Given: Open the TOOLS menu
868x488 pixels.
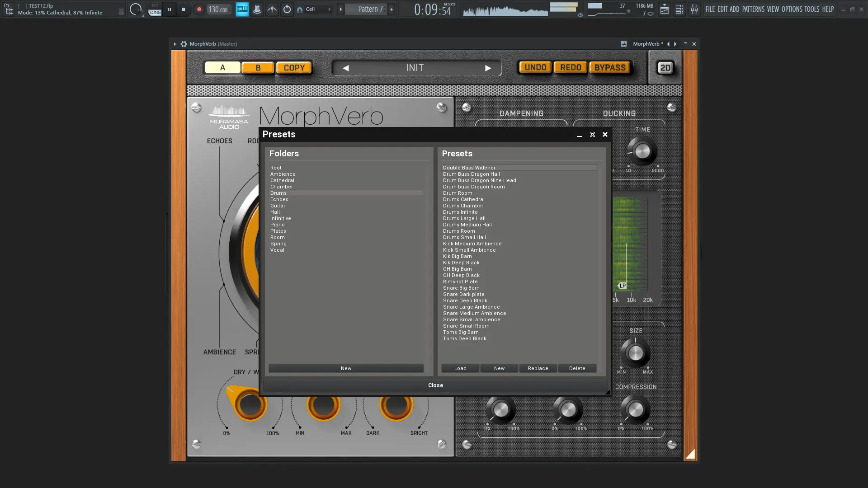Looking at the screenshot, I should pyautogui.click(x=811, y=9).
